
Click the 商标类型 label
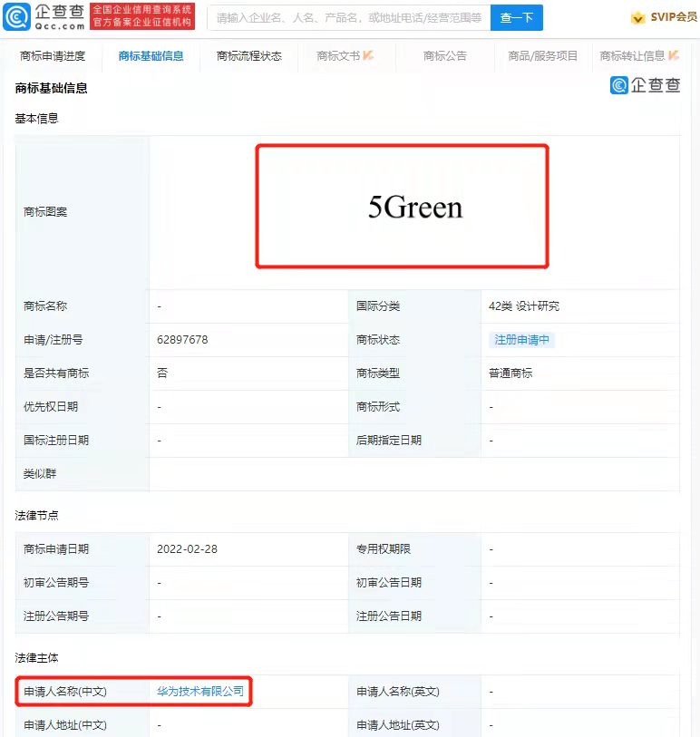pyautogui.click(x=378, y=373)
